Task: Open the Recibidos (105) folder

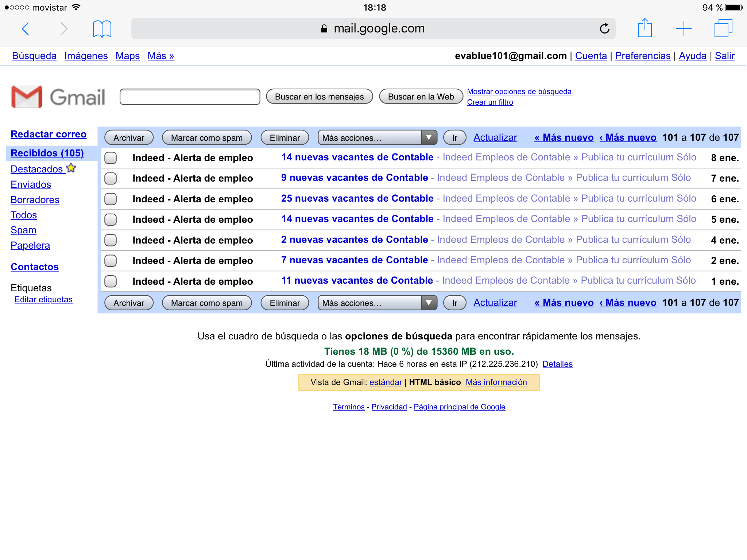Action: 47,153
